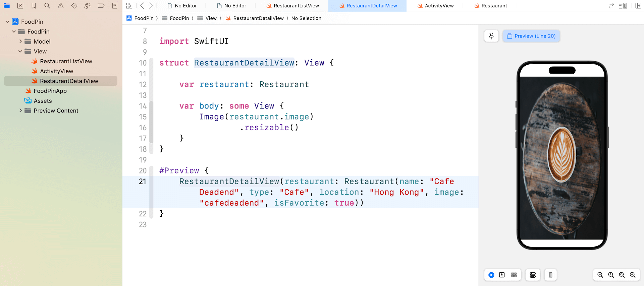
Task: Click the code folding ribbon beside line 15
Action: (x=151, y=117)
